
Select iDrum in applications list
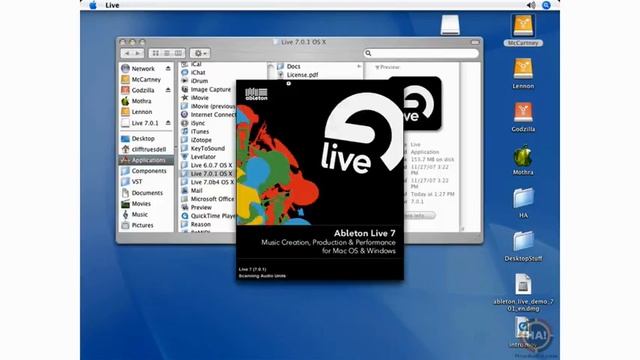(x=195, y=81)
